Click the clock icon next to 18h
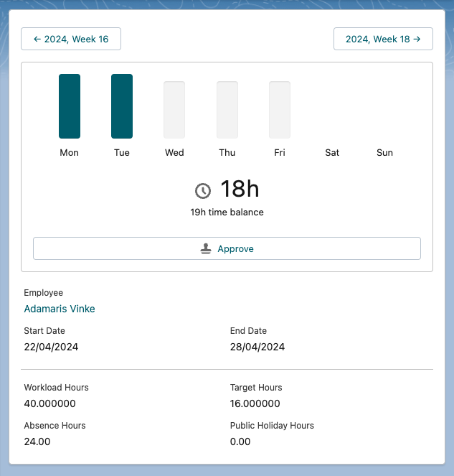 click(203, 190)
